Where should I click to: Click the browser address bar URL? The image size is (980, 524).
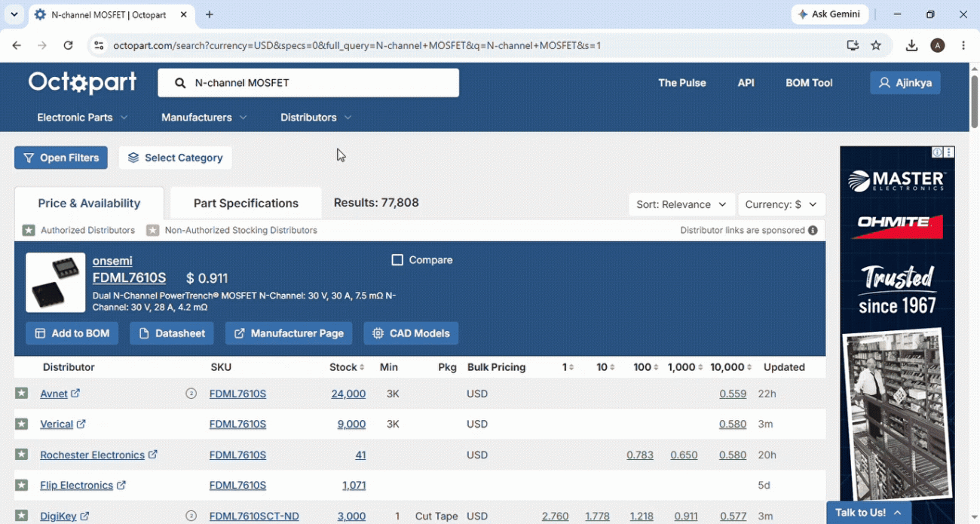pyautogui.click(x=357, y=45)
